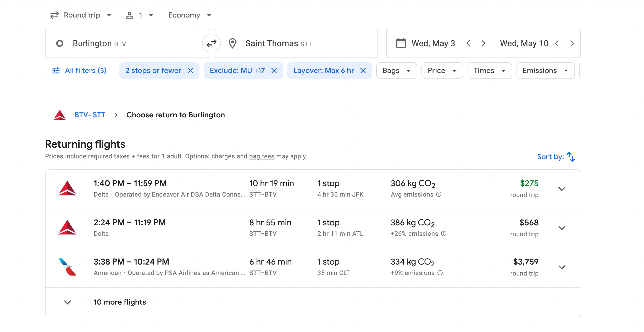Open the Emissions filter menu
644x332 pixels.
[x=545, y=71]
